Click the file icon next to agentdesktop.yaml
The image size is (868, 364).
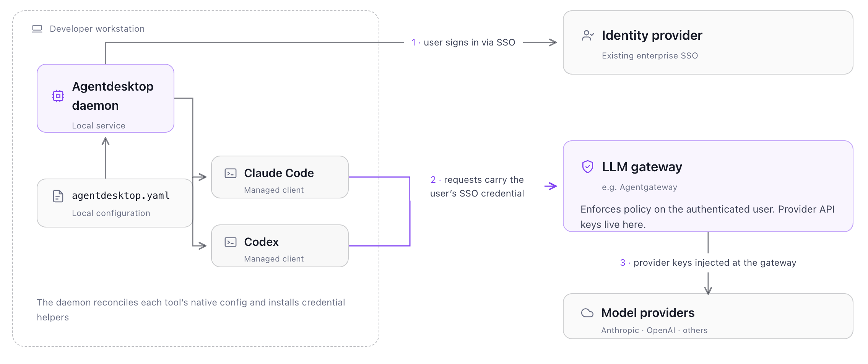click(58, 196)
